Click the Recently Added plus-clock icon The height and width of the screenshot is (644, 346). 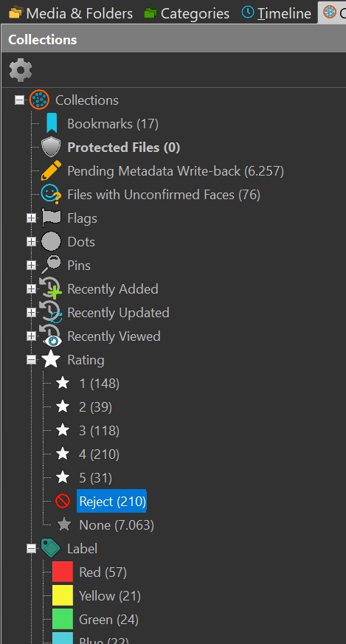(50, 288)
